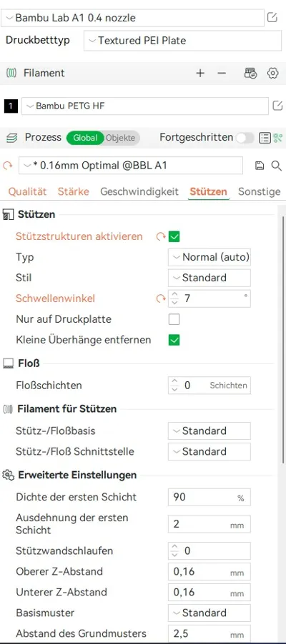Open filament settings gear icon

point(273,73)
